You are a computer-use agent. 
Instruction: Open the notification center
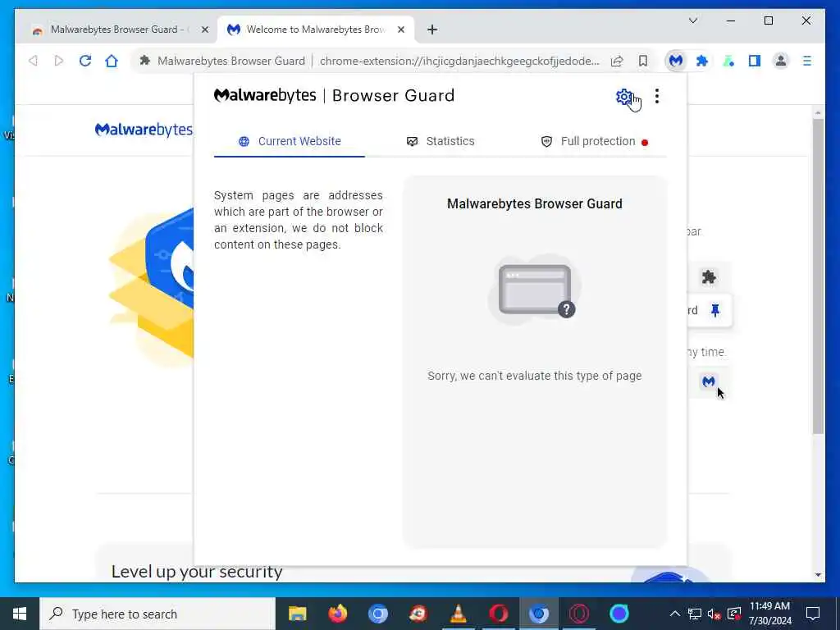coord(813,614)
